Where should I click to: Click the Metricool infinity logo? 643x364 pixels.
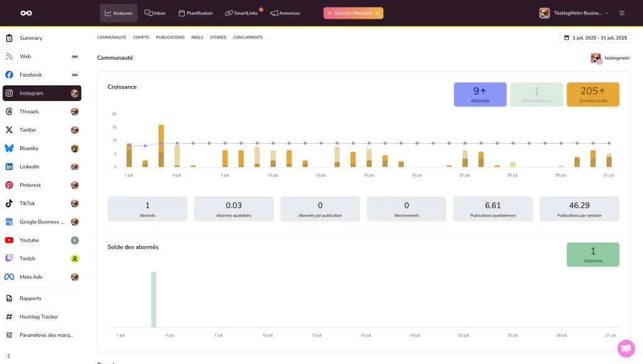26,13
